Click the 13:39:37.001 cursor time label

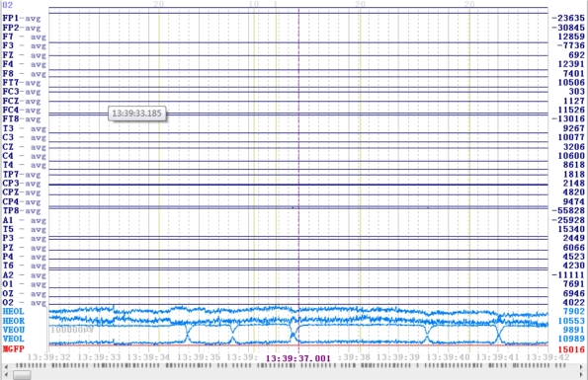click(298, 358)
